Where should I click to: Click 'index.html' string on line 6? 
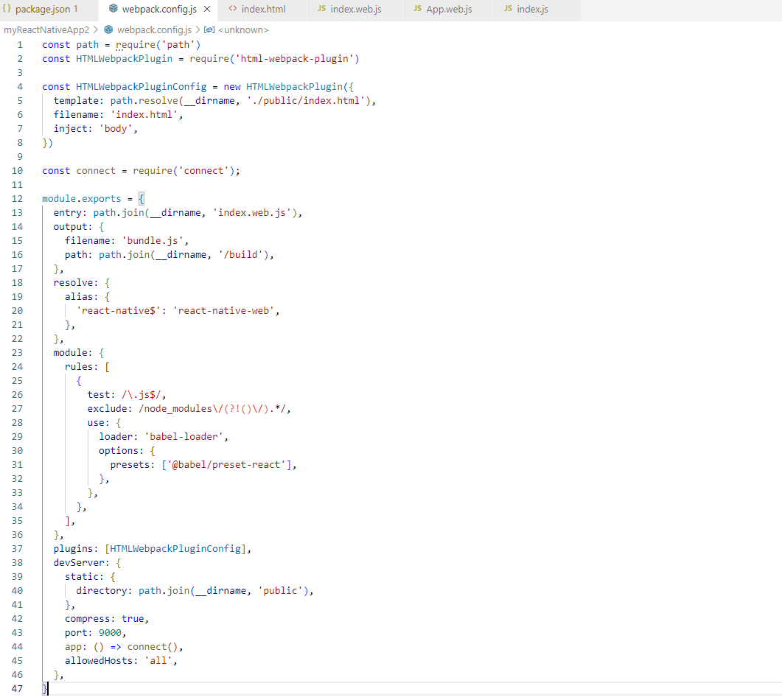click(x=144, y=115)
